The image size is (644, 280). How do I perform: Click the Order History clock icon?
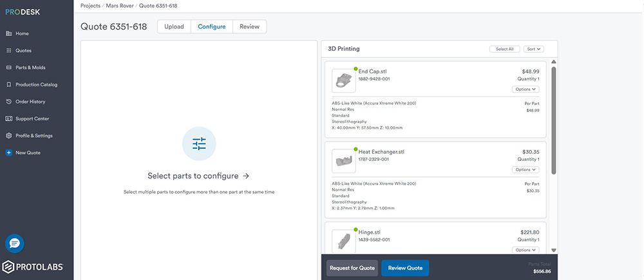tap(8, 102)
